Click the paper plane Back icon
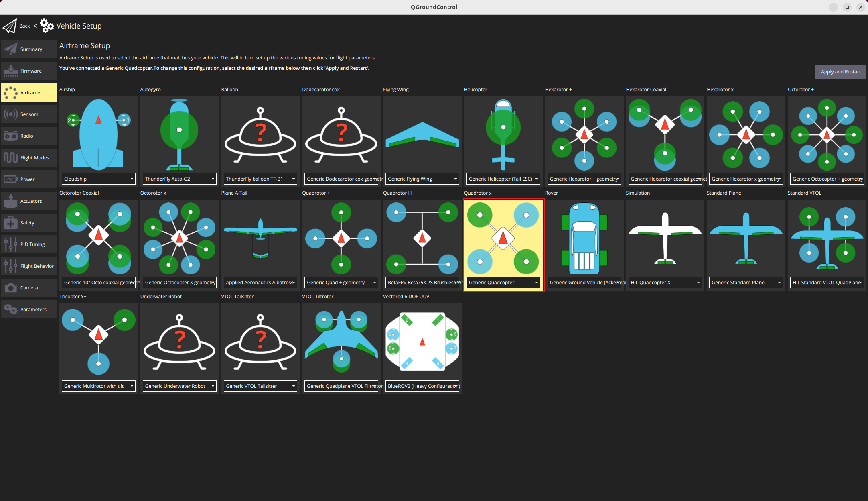The height and width of the screenshot is (501, 868). pos(10,26)
